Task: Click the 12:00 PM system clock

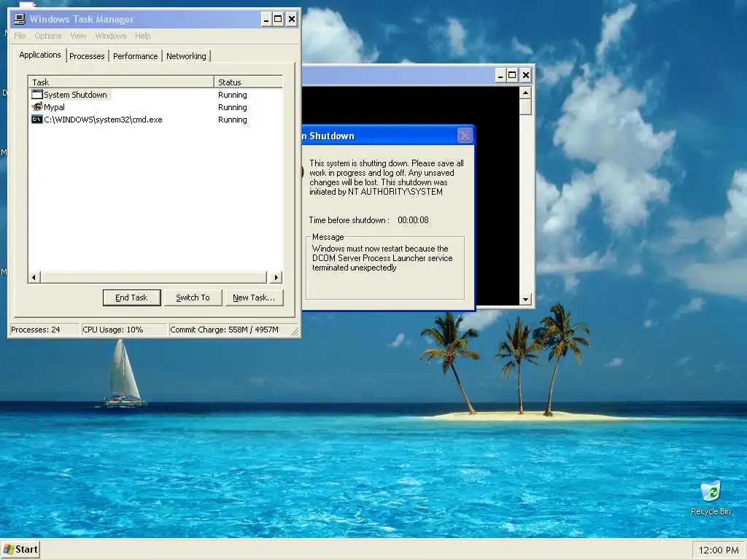Action: coord(719,550)
